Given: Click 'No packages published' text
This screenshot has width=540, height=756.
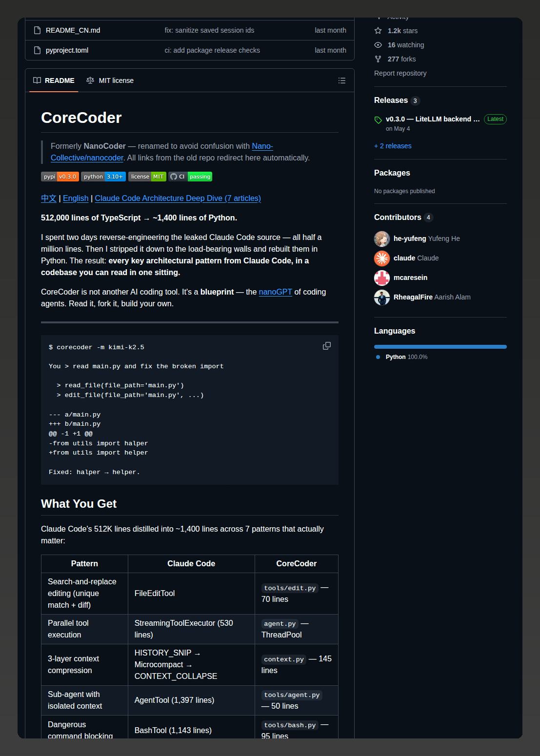Looking at the screenshot, I should [404, 191].
